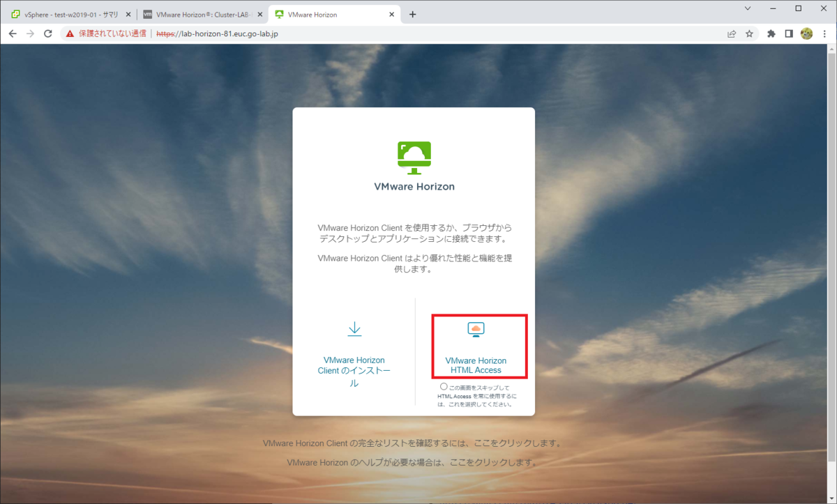Open the browser extensions puzzle icon

(771, 33)
